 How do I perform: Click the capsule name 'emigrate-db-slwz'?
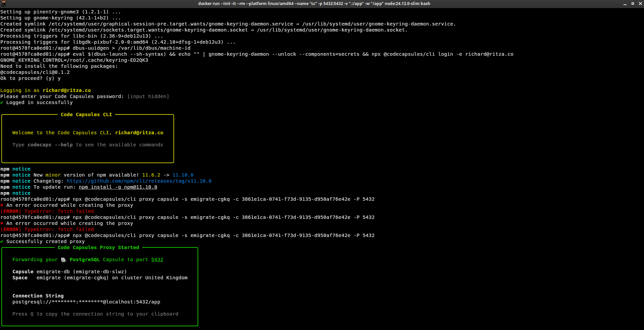click(x=100, y=272)
